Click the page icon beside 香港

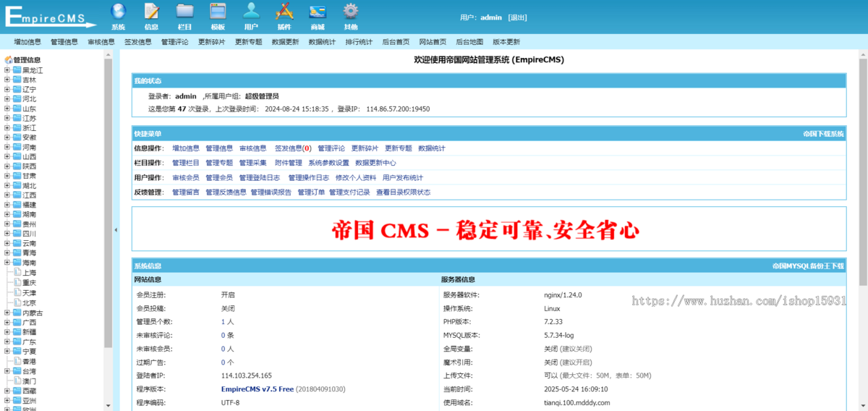coord(17,361)
